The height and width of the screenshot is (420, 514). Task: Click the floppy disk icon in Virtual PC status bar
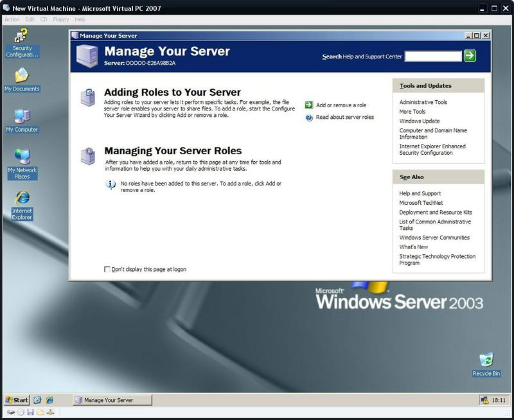(x=30, y=412)
